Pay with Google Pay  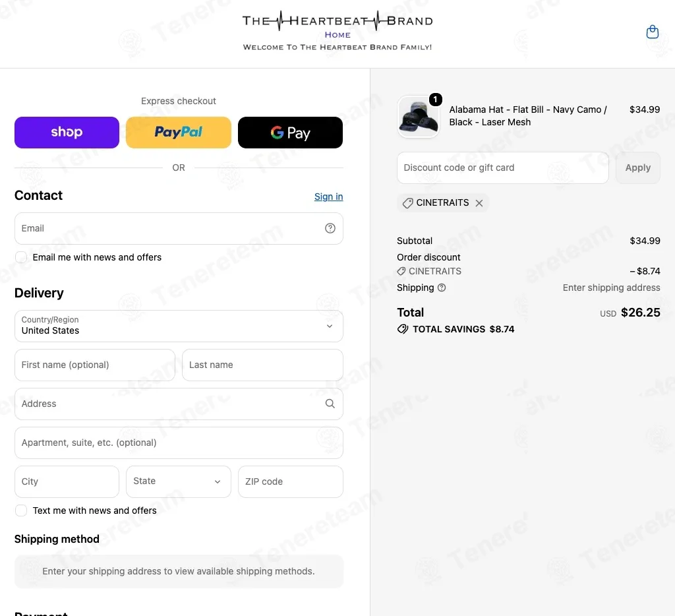(x=290, y=133)
